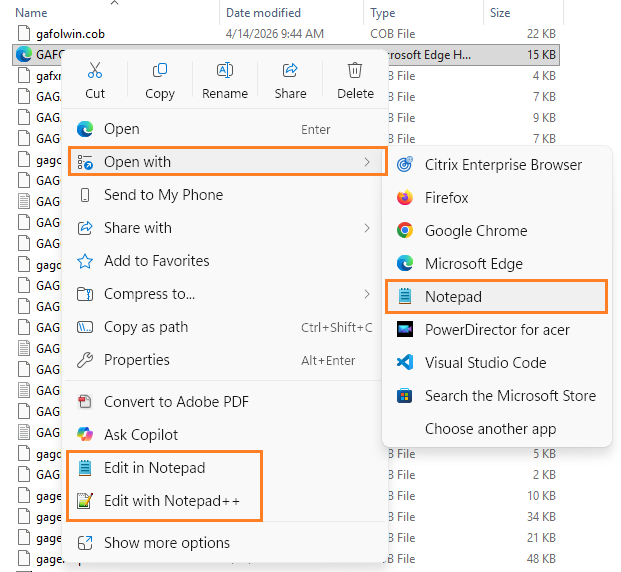
Task: Click the Microsoft Edge icon in submenu
Action: pos(405,263)
